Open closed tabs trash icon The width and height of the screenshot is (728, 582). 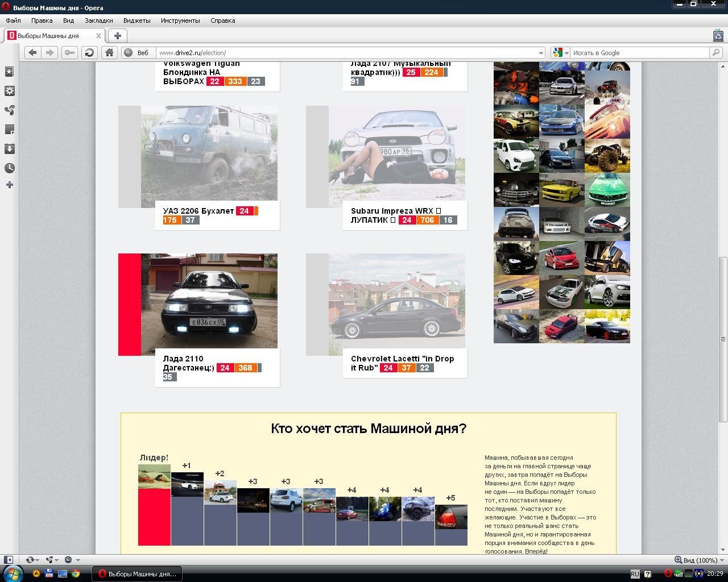point(718,35)
